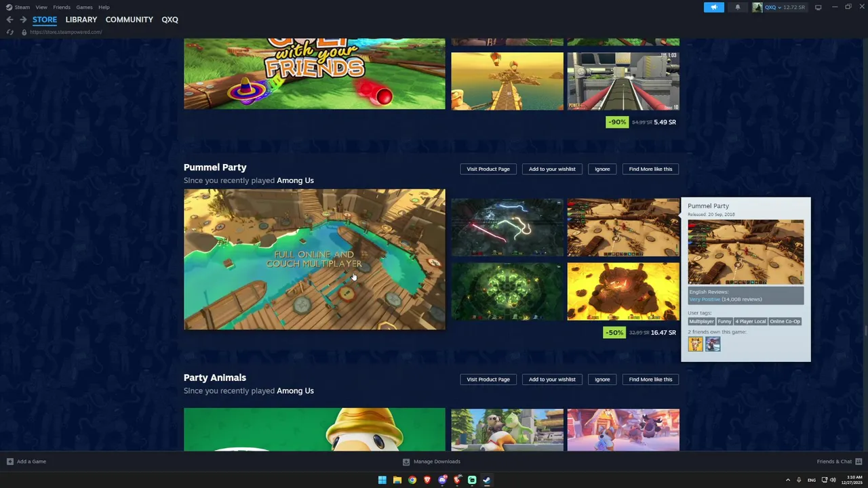Click the Party Animals main capsule image

(x=315, y=430)
